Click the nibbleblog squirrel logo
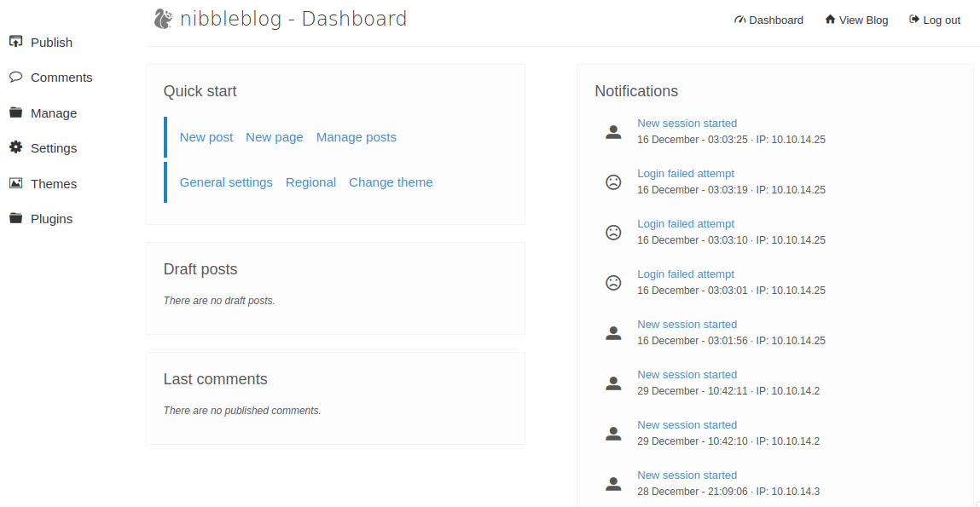 [164, 19]
